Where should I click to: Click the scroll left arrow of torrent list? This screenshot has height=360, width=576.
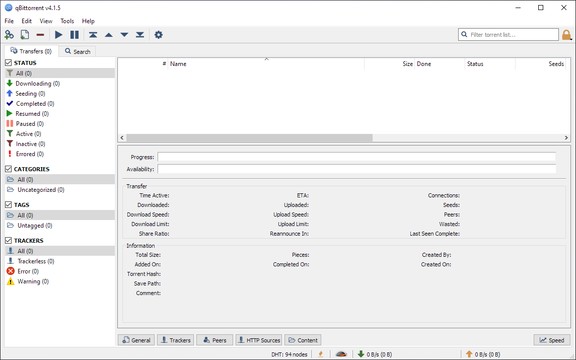[122, 138]
